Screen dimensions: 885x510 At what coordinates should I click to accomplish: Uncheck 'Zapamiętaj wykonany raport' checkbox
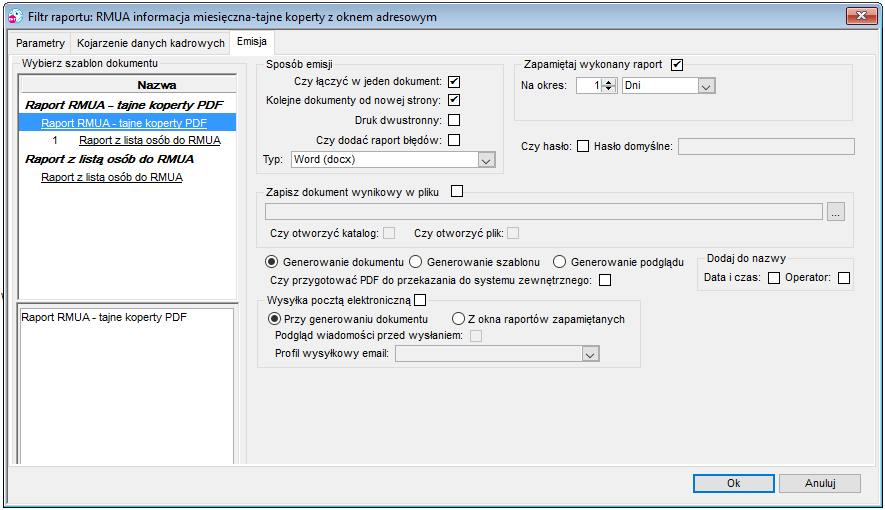tap(677, 65)
